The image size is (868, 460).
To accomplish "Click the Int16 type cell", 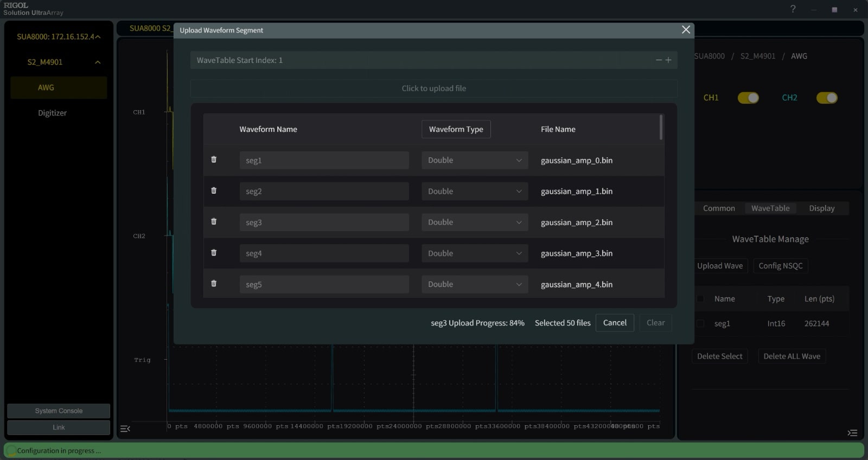I will tap(776, 323).
